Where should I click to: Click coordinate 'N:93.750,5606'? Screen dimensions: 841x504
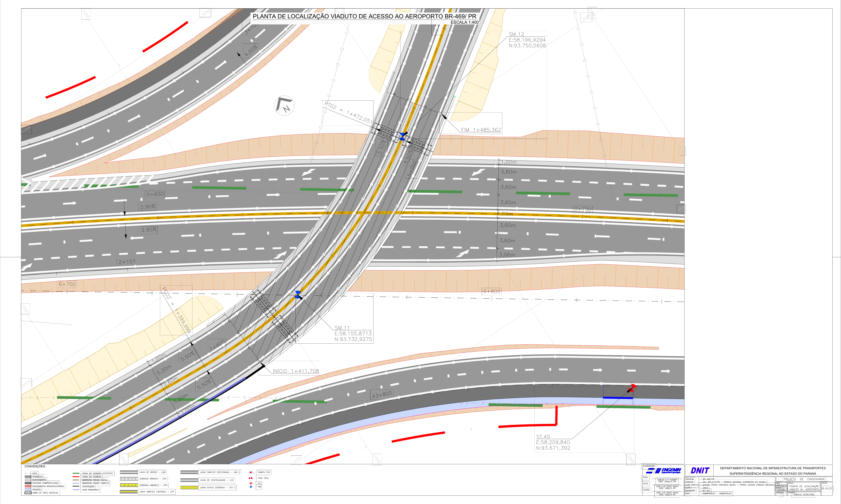(527, 46)
